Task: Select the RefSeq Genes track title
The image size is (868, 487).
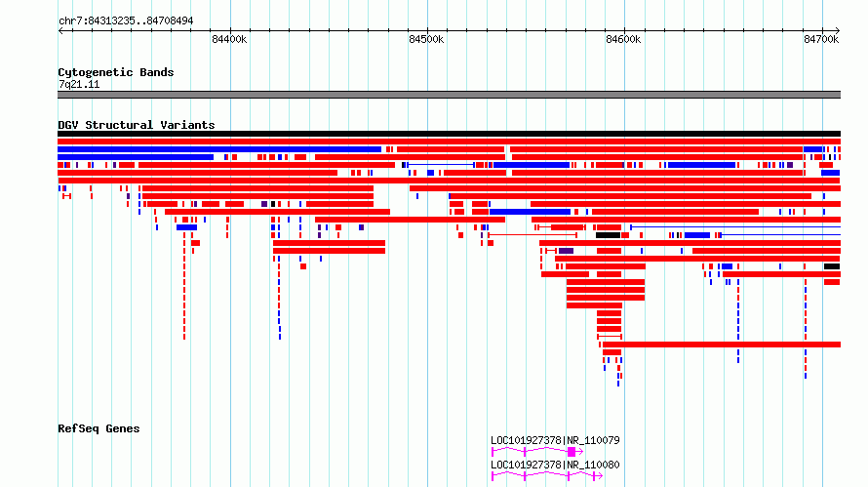Action: 99,428
